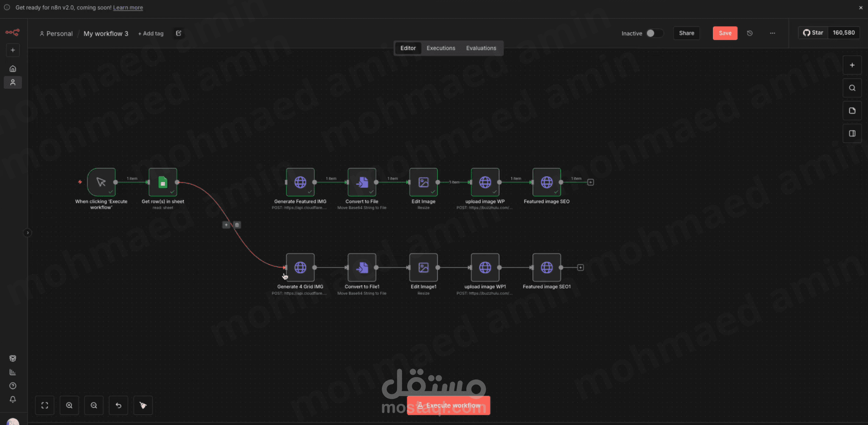Select the Edit Image1 node
The width and height of the screenshot is (868, 425).
(423, 267)
